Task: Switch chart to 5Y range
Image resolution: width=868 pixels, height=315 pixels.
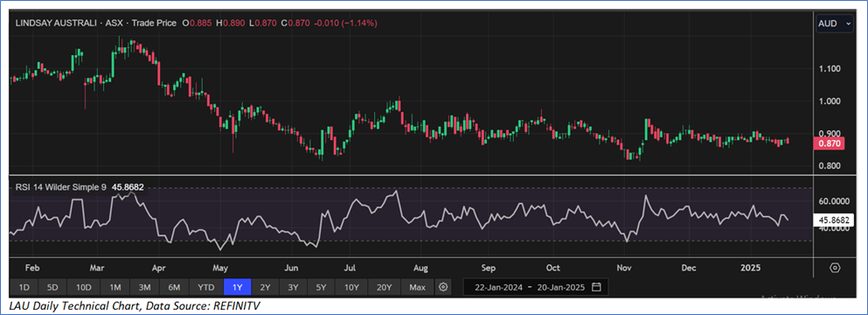Action: tap(322, 287)
